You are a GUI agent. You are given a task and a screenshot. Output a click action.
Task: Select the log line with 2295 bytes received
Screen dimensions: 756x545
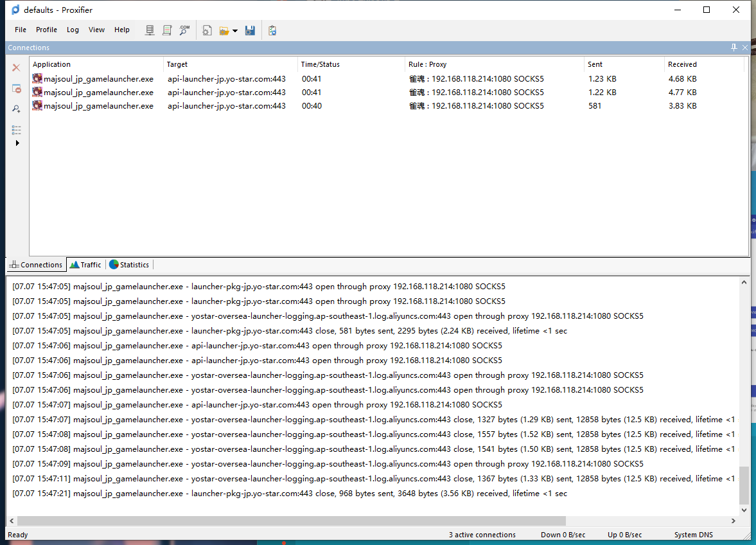(x=289, y=331)
